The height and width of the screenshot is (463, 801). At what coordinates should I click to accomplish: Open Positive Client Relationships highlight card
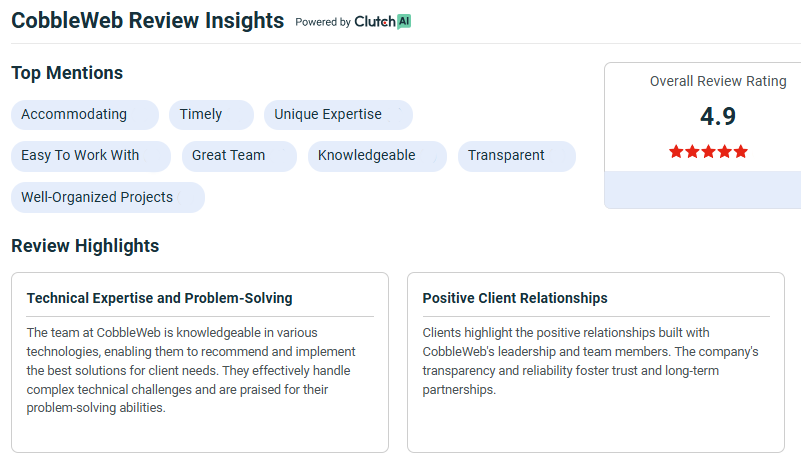[x=596, y=362]
